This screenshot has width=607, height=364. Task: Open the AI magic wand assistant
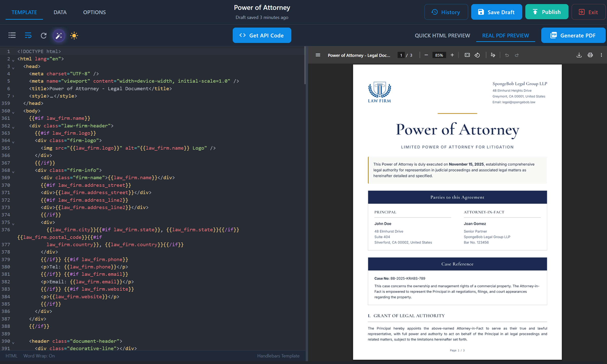pos(59,36)
